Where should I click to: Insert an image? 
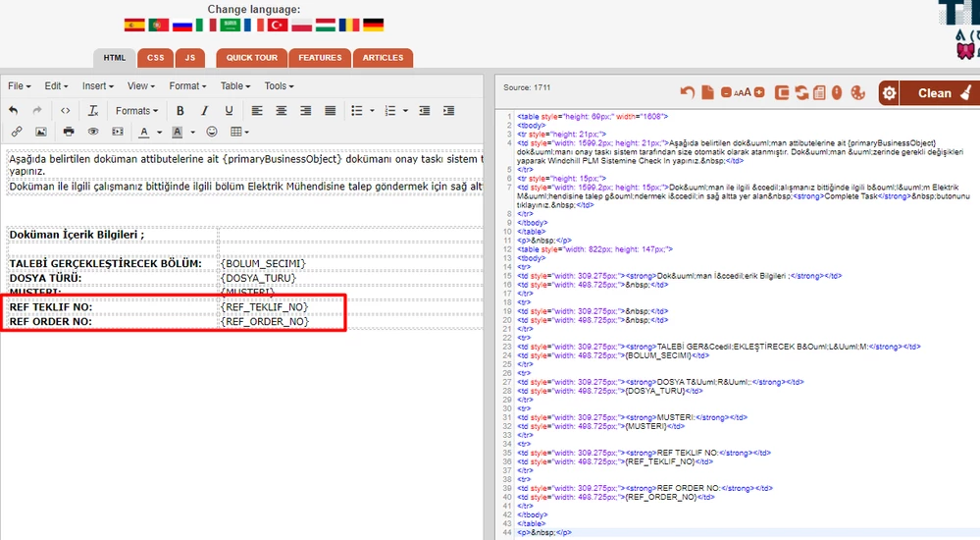pyautogui.click(x=40, y=132)
